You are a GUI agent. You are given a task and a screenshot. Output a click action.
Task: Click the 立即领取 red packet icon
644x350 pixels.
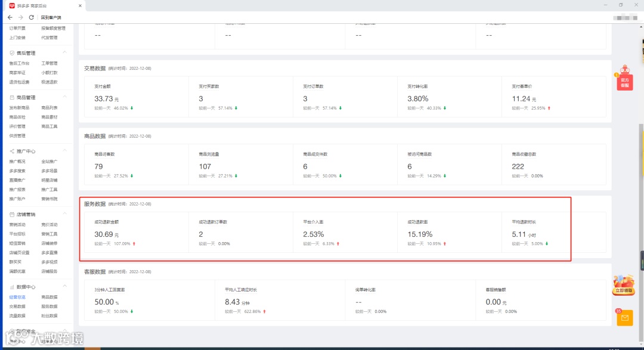(624, 285)
